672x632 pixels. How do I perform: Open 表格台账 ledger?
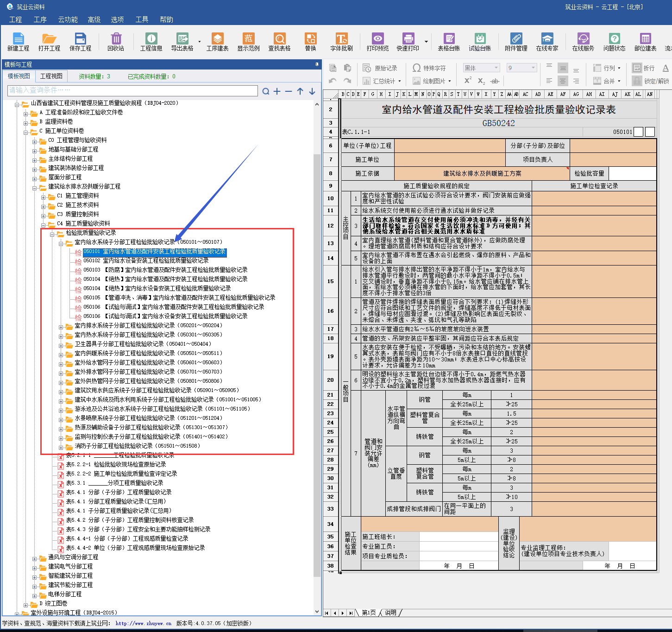click(x=449, y=42)
